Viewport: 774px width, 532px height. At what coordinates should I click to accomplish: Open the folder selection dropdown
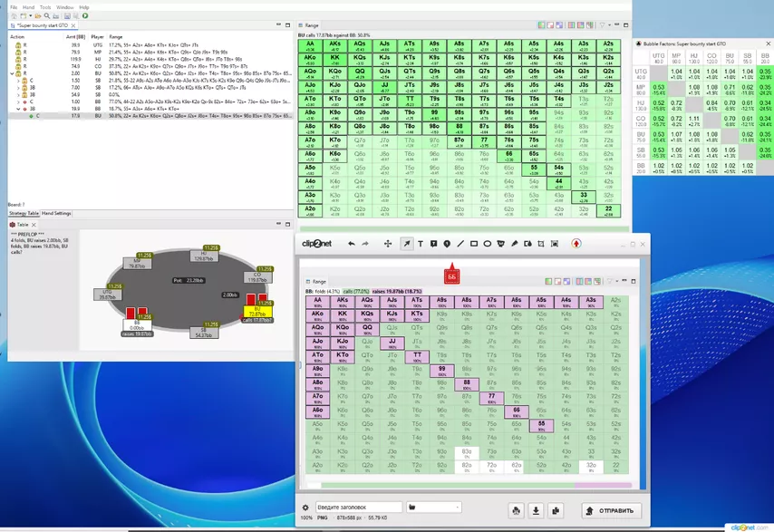tap(434, 508)
